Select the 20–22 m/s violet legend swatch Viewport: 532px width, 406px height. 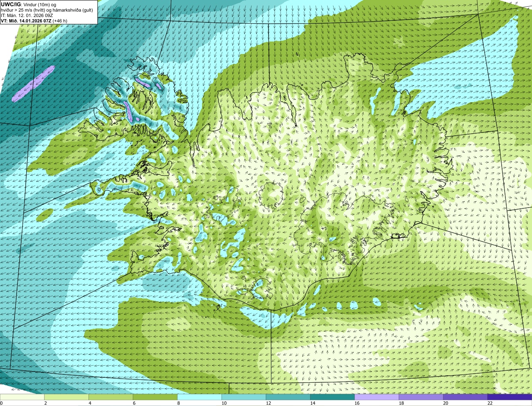(465, 397)
